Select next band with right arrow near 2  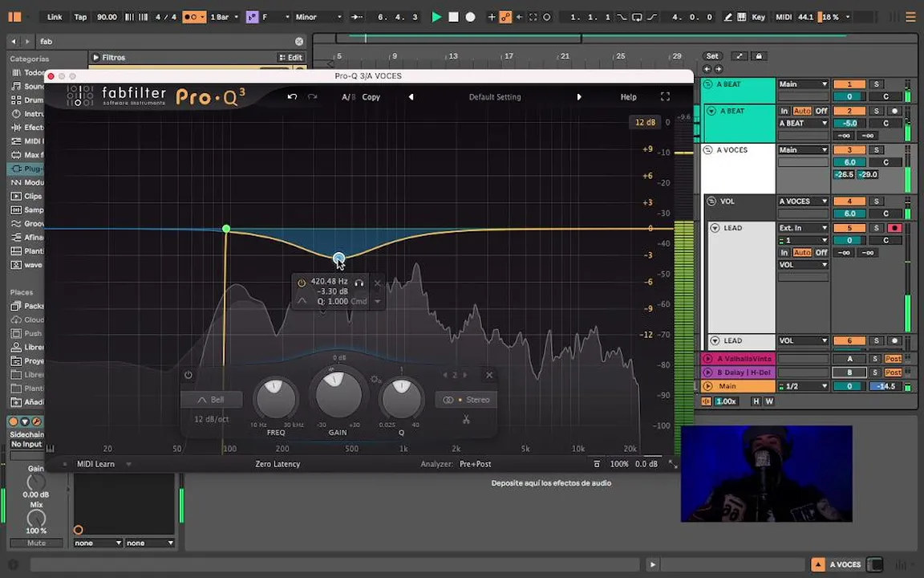[465, 375]
